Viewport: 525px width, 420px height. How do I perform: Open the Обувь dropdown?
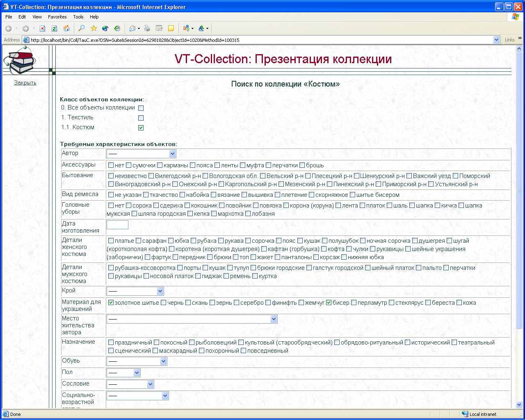[x=137, y=361]
